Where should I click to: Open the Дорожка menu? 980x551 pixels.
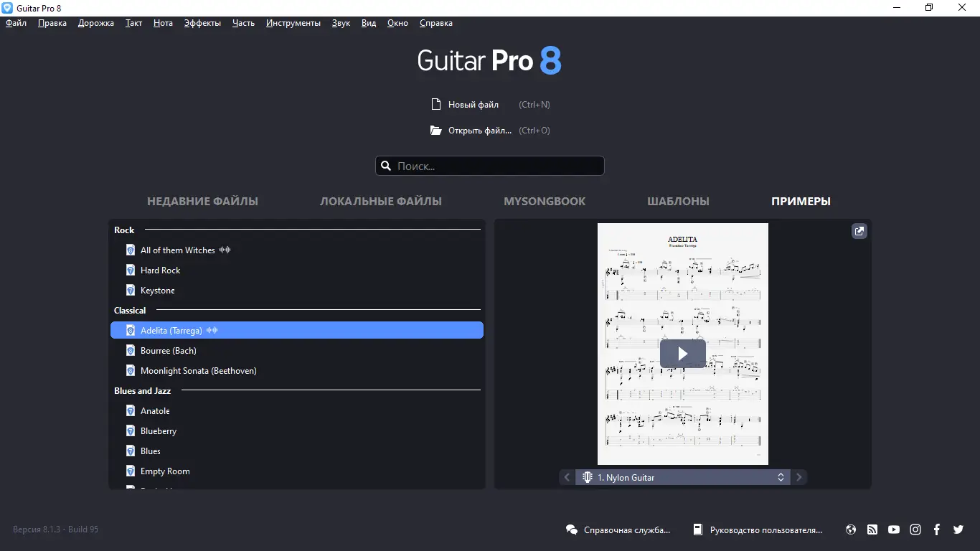(x=96, y=23)
